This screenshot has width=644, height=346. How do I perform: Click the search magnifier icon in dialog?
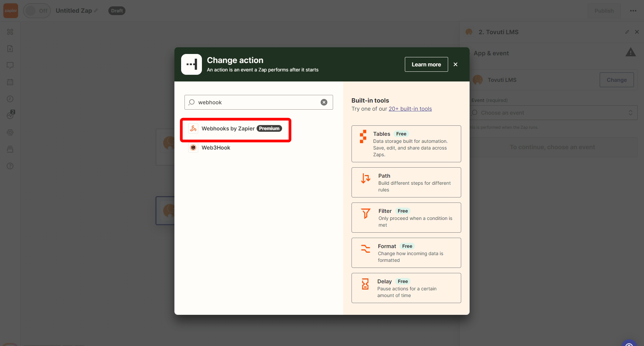(x=192, y=102)
